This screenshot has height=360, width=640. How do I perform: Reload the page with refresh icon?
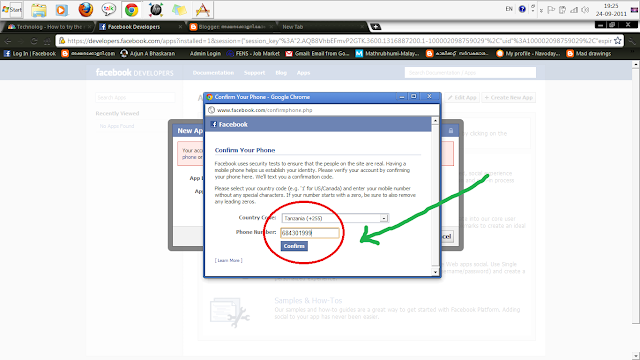[34, 41]
